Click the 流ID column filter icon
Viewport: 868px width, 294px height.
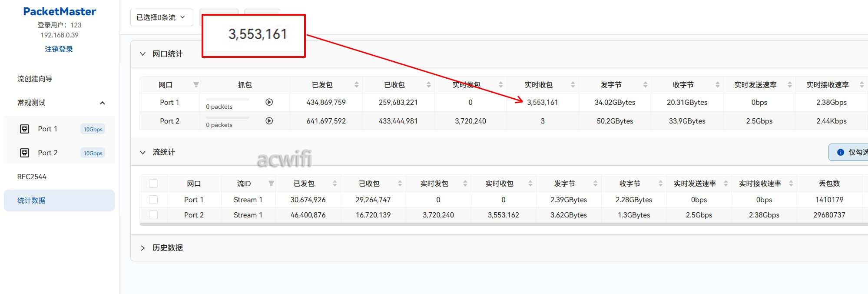point(271,184)
